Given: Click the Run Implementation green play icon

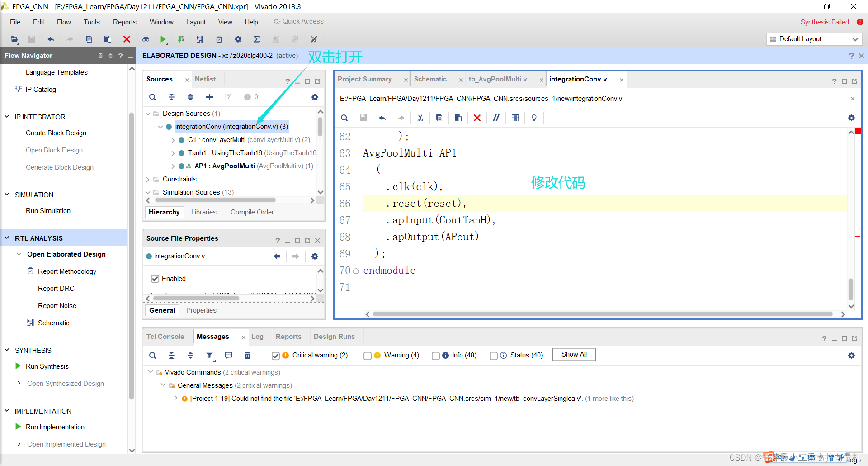Looking at the screenshot, I should pyautogui.click(x=18, y=427).
